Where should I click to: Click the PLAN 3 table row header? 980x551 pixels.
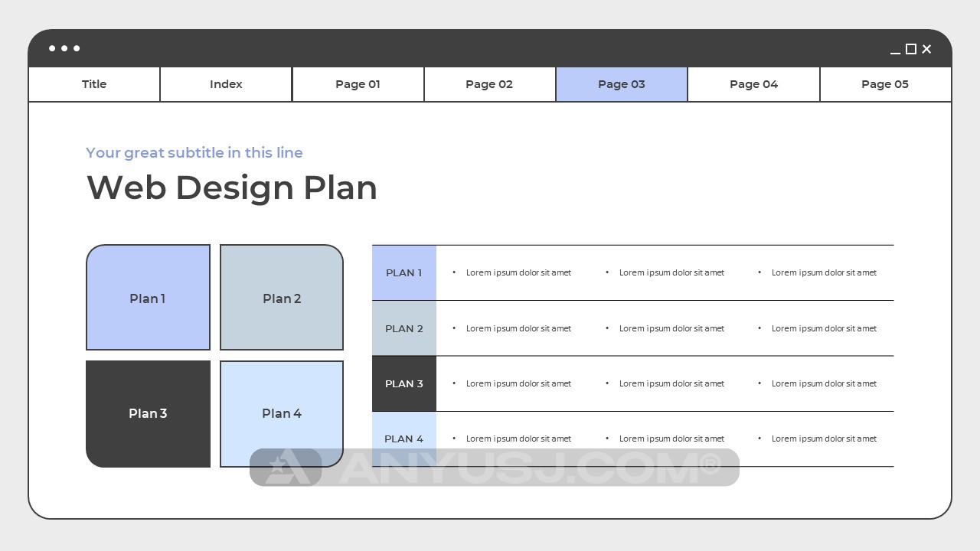404,383
